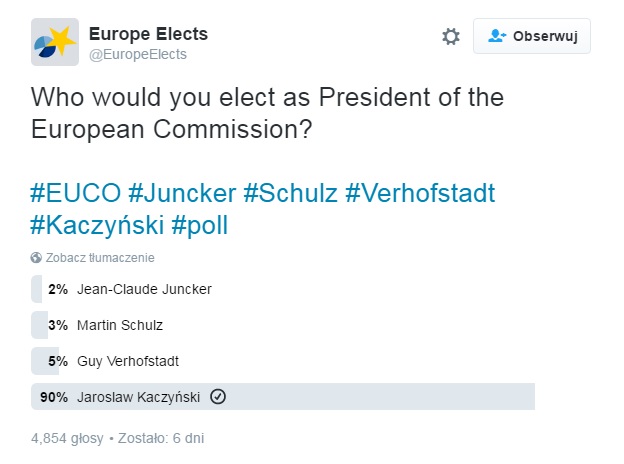The height and width of the screenshot is (464, 624).
Task: Click Zobacz tłumaczenie to translate
Action: tap(100, 257)
